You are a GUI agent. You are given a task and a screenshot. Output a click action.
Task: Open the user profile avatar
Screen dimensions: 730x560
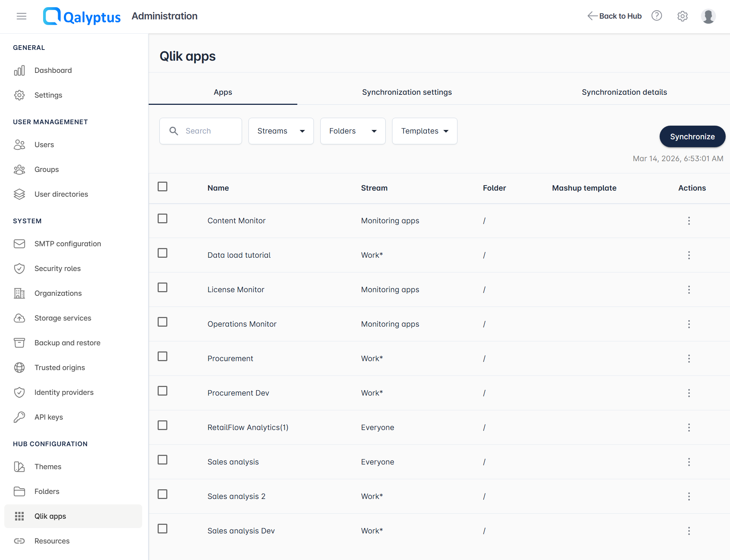708,16
